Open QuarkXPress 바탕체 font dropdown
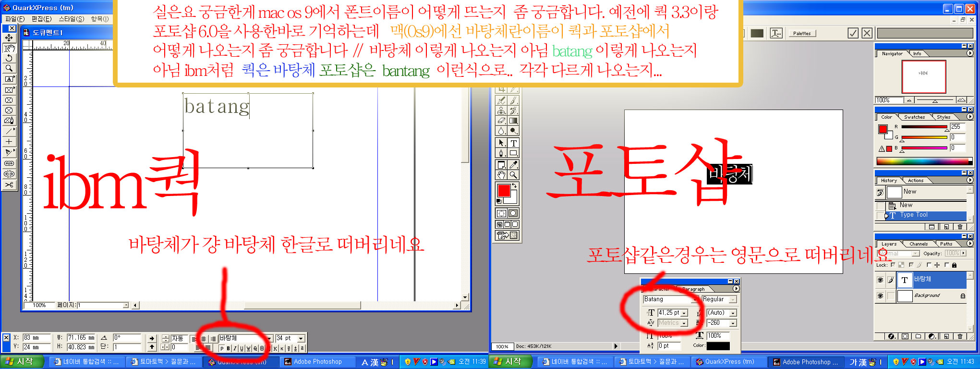 point(270,338)
